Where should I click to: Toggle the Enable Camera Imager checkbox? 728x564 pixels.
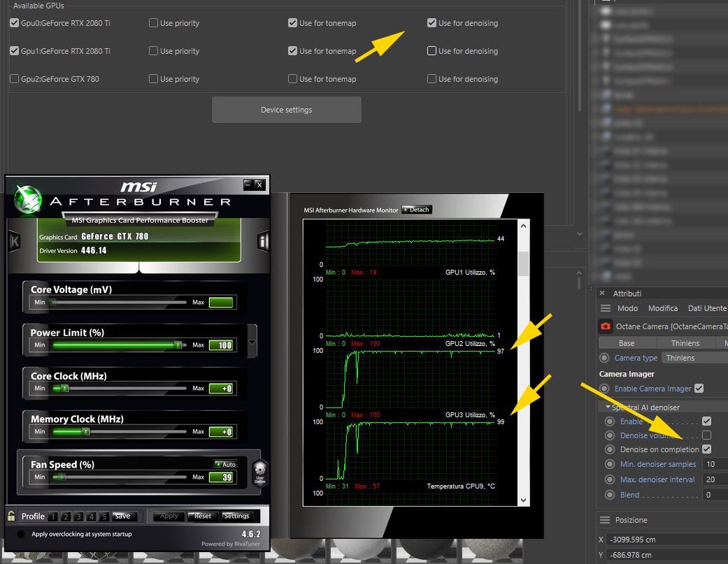coord(699,388)
